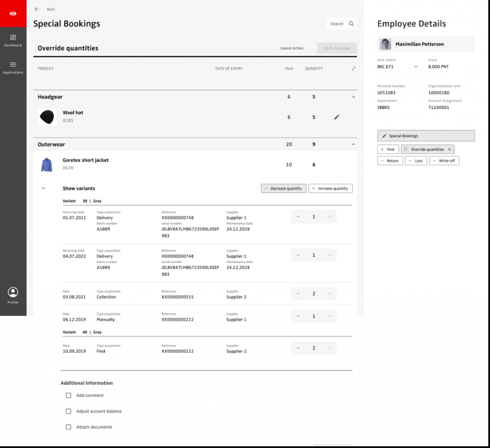Screen dimensions: 490x448
Task: Remove the Override quantities chip
Action: pyautogui.click(x=449, y=150)
